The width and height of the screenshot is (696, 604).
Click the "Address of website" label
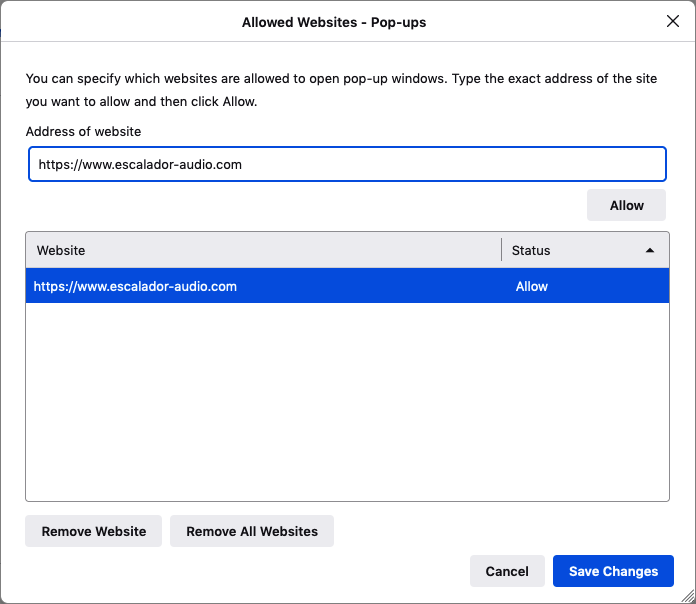[x=83, y=132]
